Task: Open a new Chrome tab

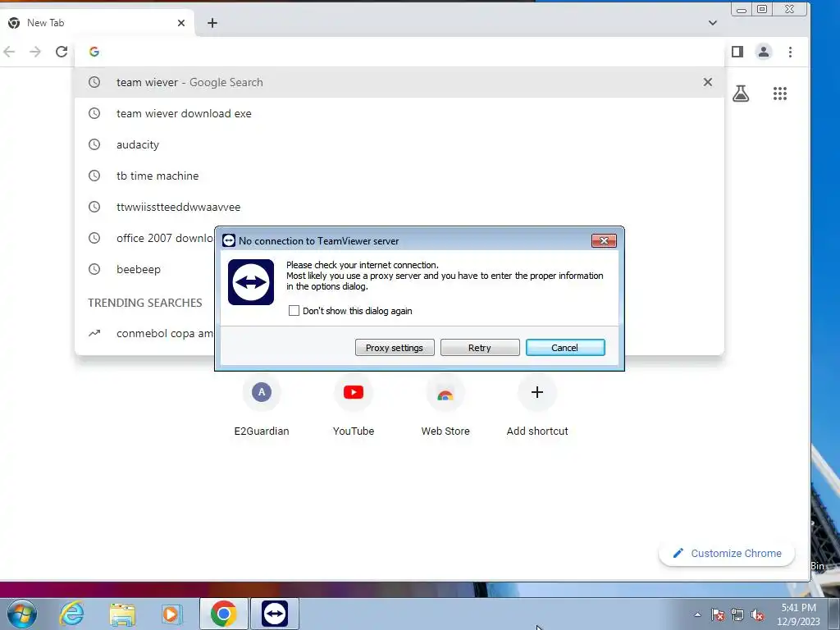Action: (x=212, y=23)
